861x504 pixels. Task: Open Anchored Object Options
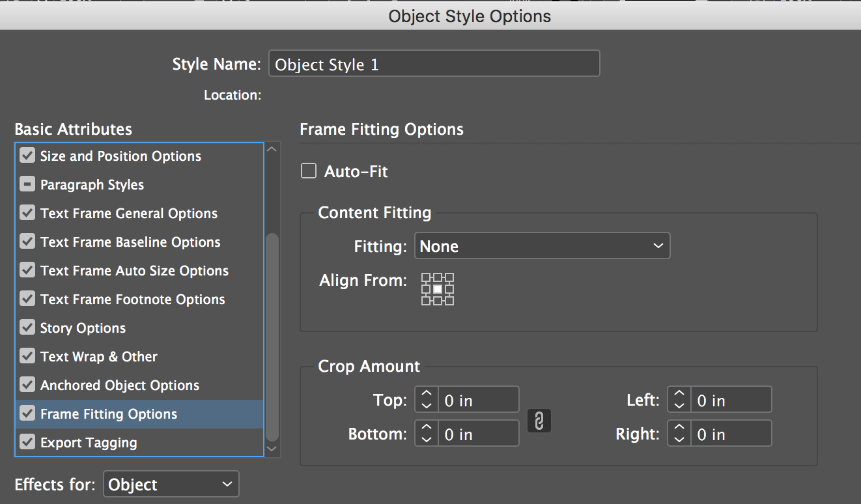[120, 385]
